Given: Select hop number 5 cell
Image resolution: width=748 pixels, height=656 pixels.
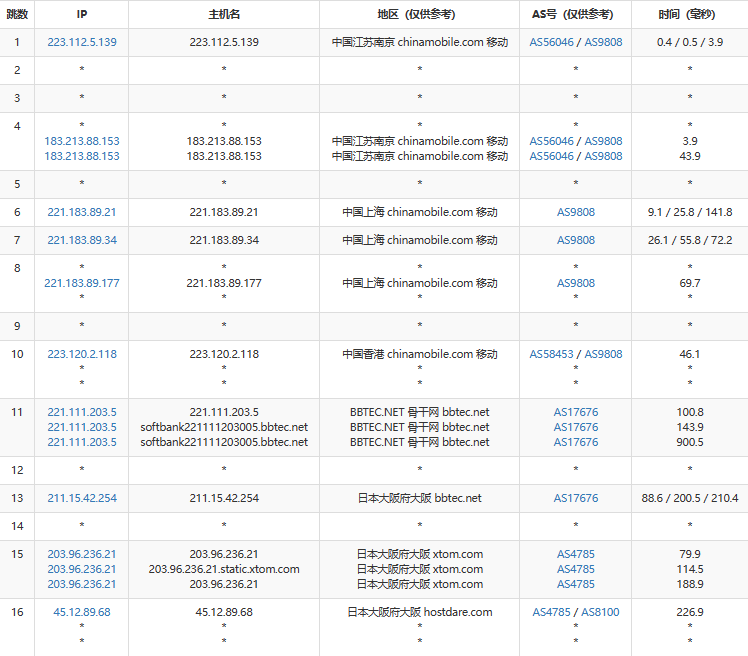Looking at the screenshot, I should click(x=17, y=184).
